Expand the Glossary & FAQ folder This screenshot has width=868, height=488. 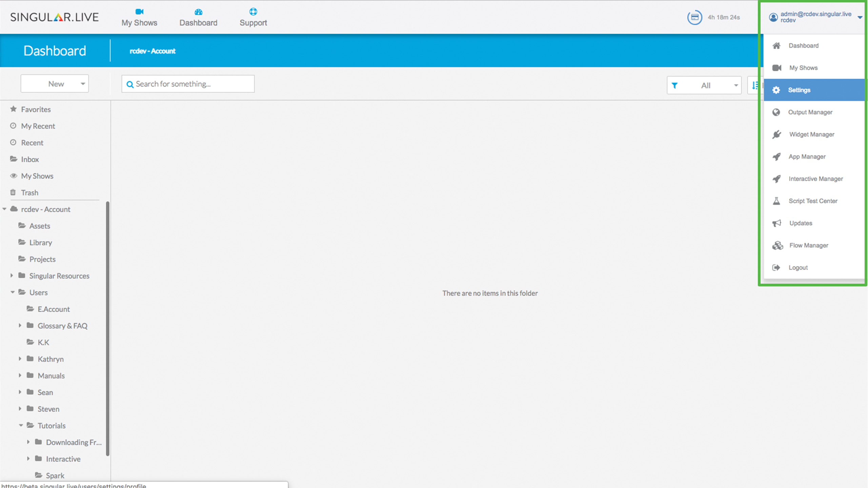[20, 325]
